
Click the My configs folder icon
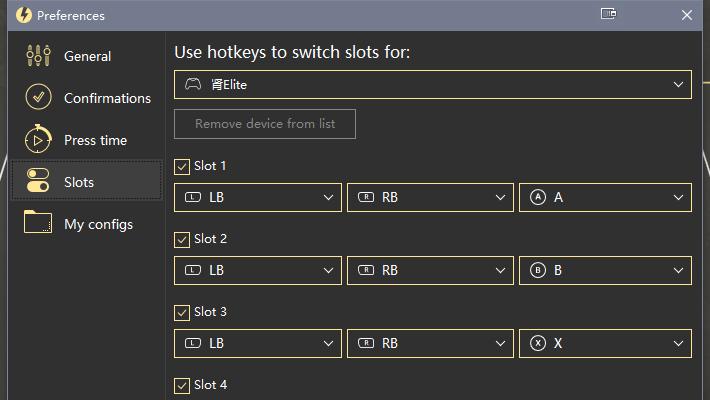coord(38,222)
